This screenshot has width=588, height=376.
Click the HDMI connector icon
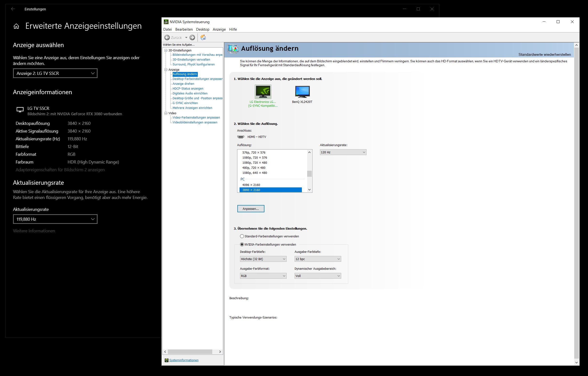[241, 137]
